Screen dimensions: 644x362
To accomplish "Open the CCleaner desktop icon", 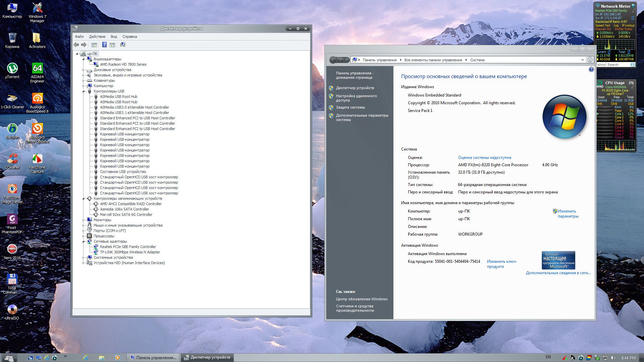I will [12, 161].
